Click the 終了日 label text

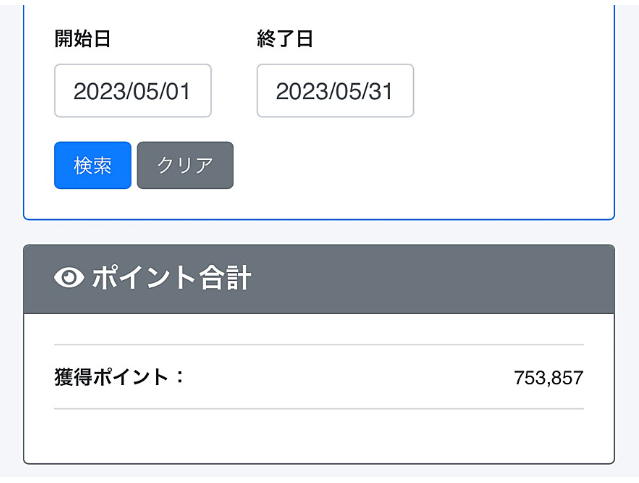[x=285, y=39]
